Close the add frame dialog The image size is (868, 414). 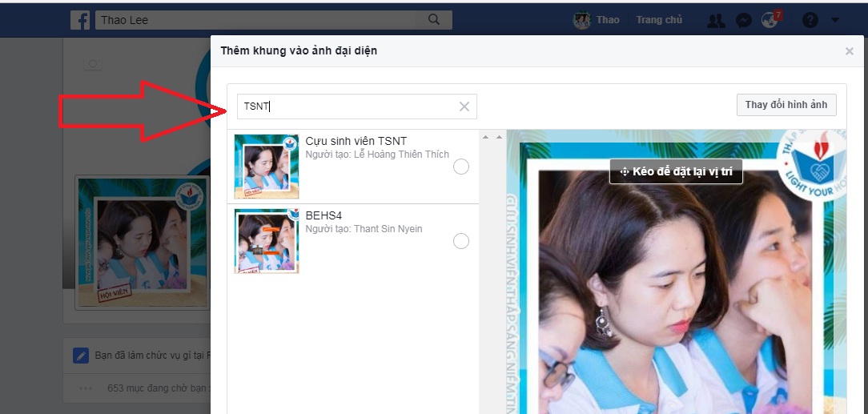[x=849, y=51]
